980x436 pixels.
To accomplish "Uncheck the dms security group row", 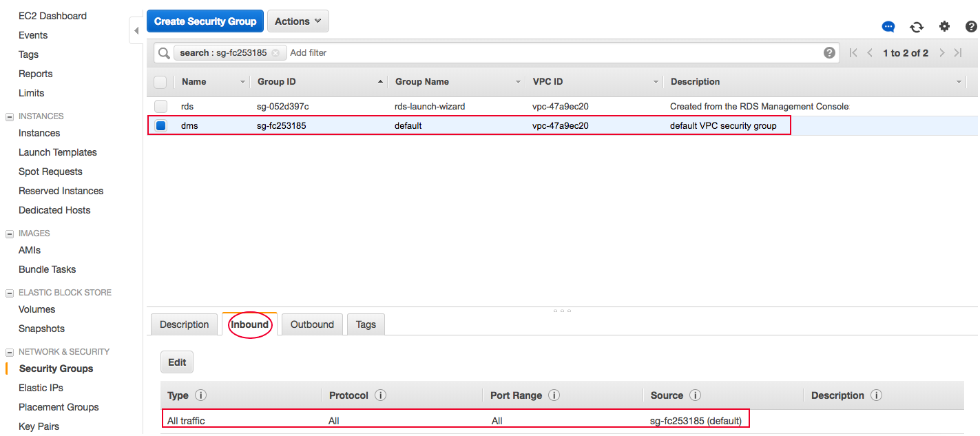I will [160, 125].
